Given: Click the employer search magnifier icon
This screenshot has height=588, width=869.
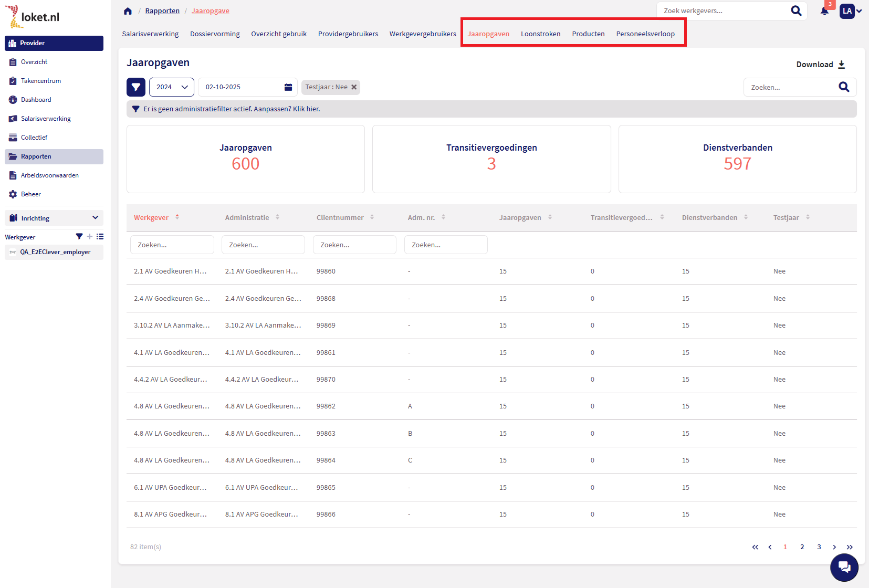Looking at the screenshot, I should pos(796,10).
